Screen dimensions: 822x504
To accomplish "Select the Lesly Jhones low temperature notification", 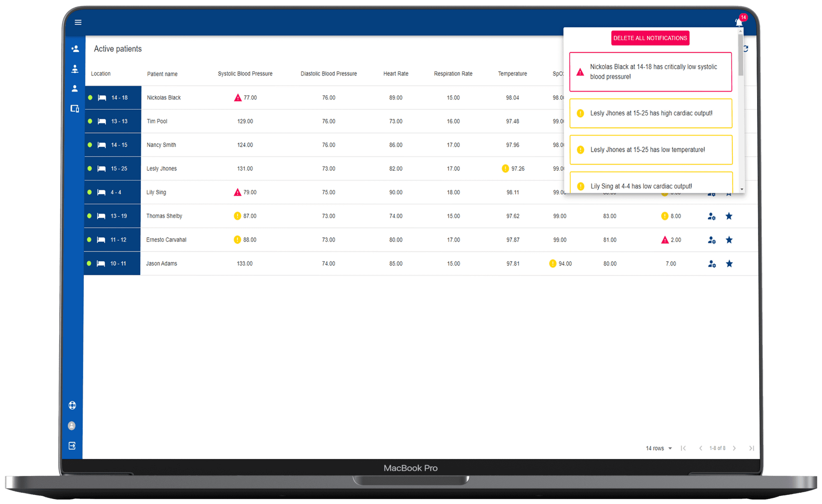I will 651,150.
